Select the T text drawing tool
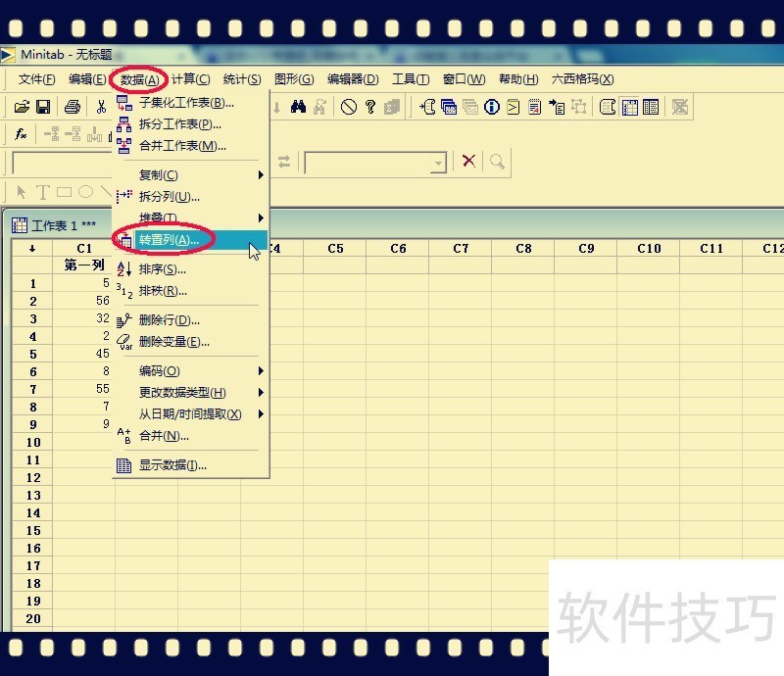Image resolution: width=784 pixels, height=676 pixels. (x=43, y=191)
